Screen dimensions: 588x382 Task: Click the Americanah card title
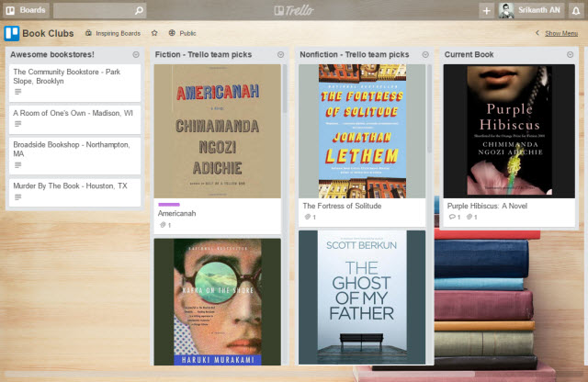pyautogui.click(x=176, y=213)
